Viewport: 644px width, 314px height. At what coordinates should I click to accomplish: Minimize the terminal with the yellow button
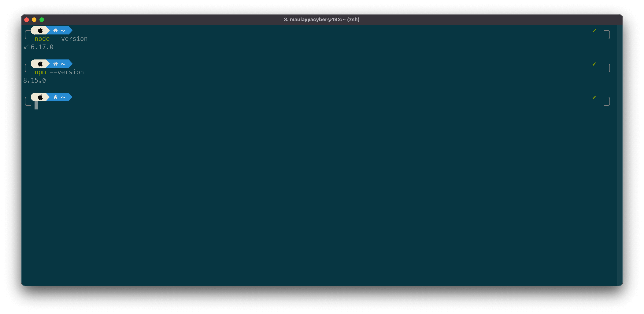34,20
